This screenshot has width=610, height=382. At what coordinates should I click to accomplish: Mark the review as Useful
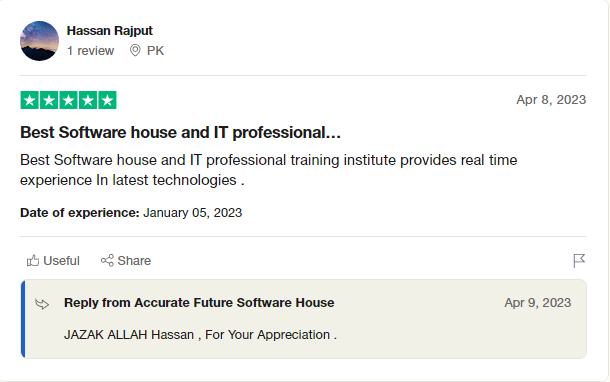click(x=53, y=260)
